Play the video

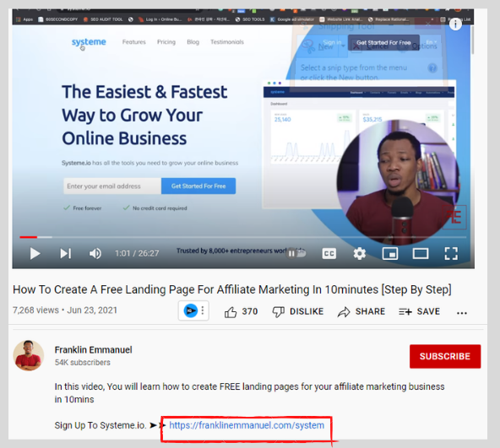tap(35, 254)
